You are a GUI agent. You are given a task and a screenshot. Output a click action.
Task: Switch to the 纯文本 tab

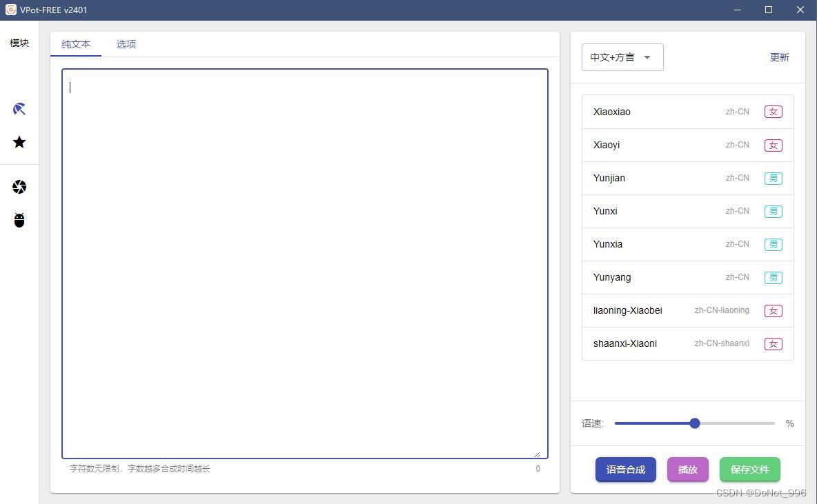pyautogui.click(x=75, y=44)
